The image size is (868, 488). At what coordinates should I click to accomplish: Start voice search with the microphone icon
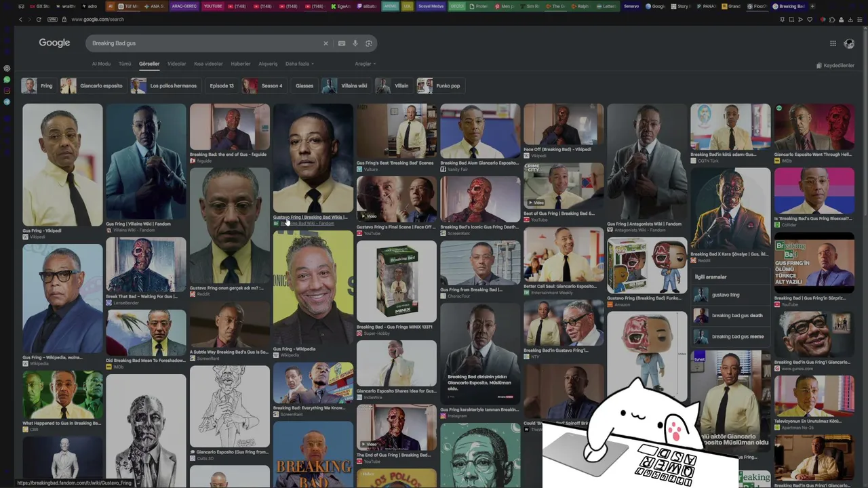coord(355,43)
